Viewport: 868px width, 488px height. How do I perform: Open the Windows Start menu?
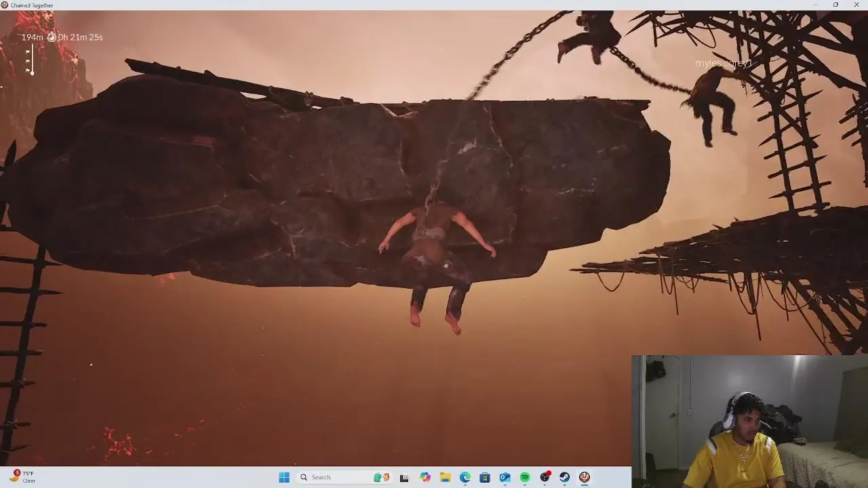point(284,477)
